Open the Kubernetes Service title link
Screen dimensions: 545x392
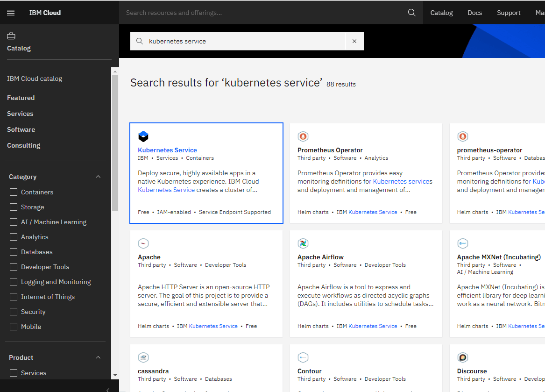[x=167, y=150]
